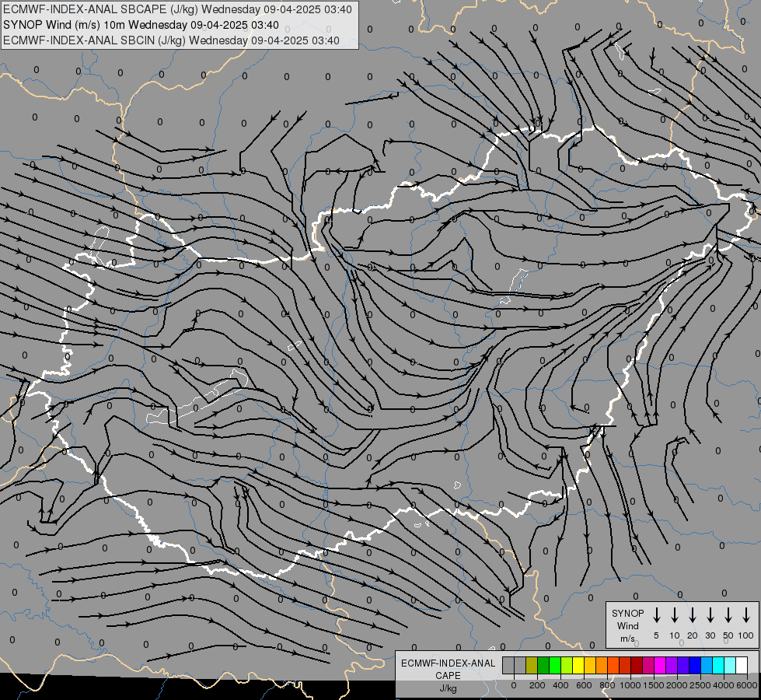Click the 'SYNOP Wind (m/s) 10m' title line
Viewport: 761px width, 700px height.
(141, 25)
